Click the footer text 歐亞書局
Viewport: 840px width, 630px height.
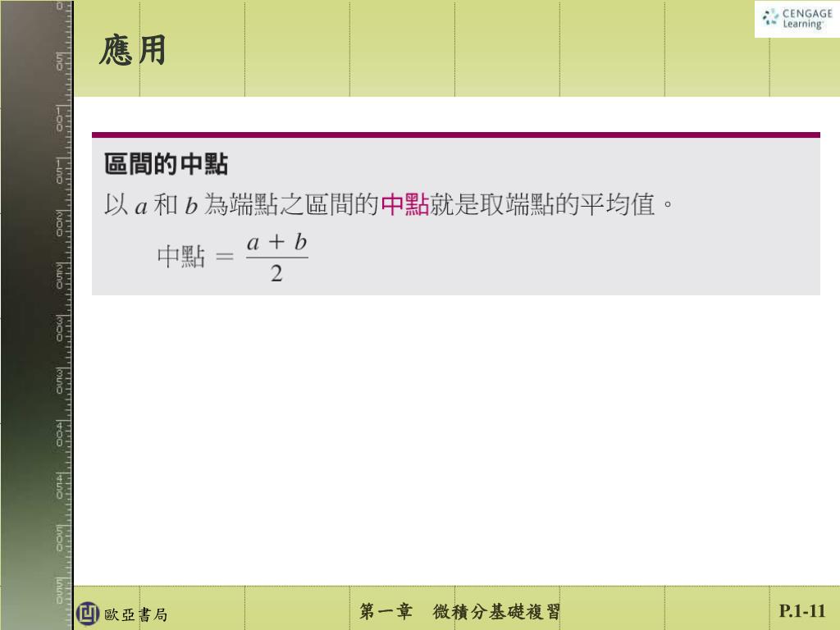point(135,614)
